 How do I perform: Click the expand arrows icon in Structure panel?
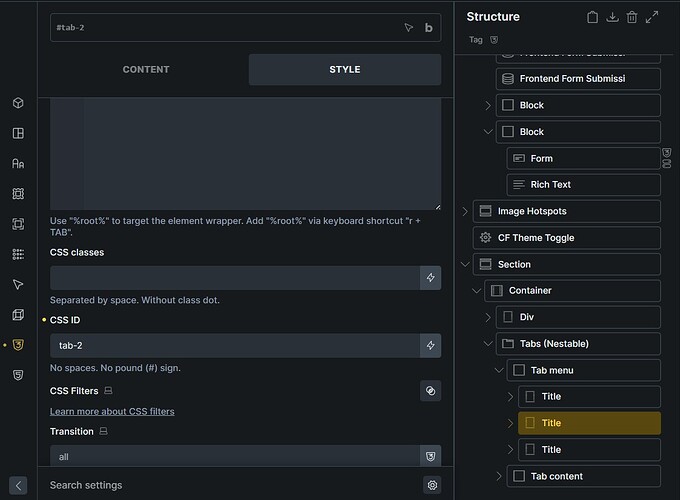(652, 17)
